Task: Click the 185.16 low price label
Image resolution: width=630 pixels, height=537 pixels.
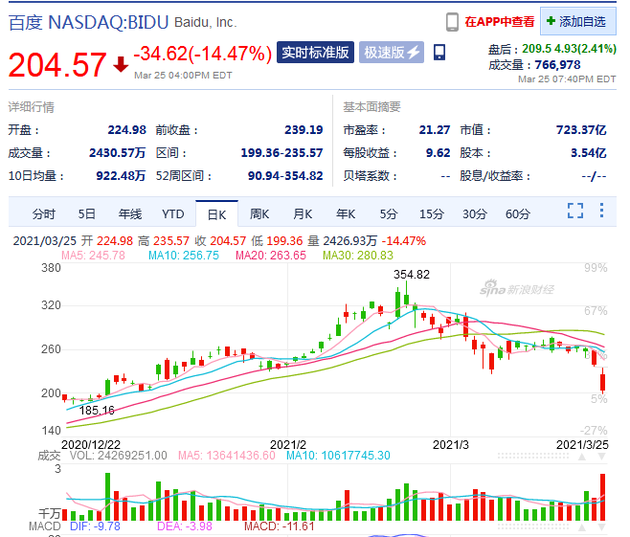Action: tap(97, 410)
